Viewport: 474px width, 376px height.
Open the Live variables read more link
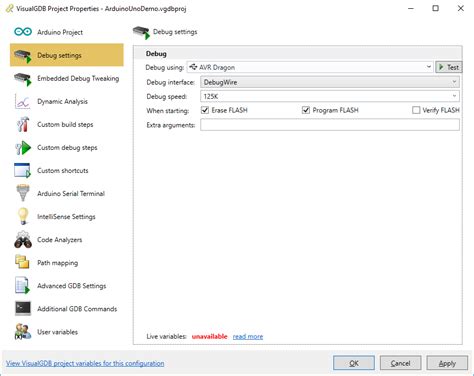pos(248,336)
